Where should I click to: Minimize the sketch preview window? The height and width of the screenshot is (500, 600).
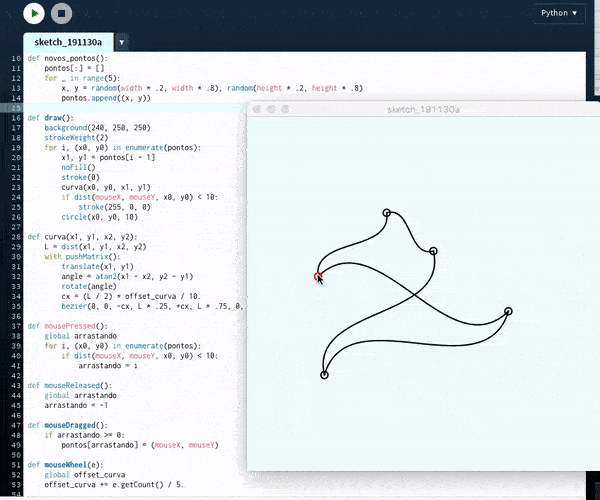[x=269, y=108]
